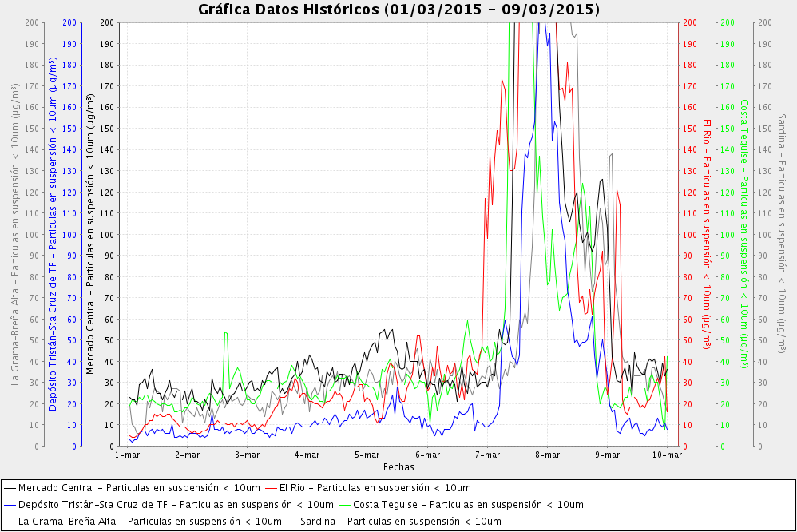Click the 10-mar date tick label
Viewport: 797px width, 532px height.
click(667, 455)
